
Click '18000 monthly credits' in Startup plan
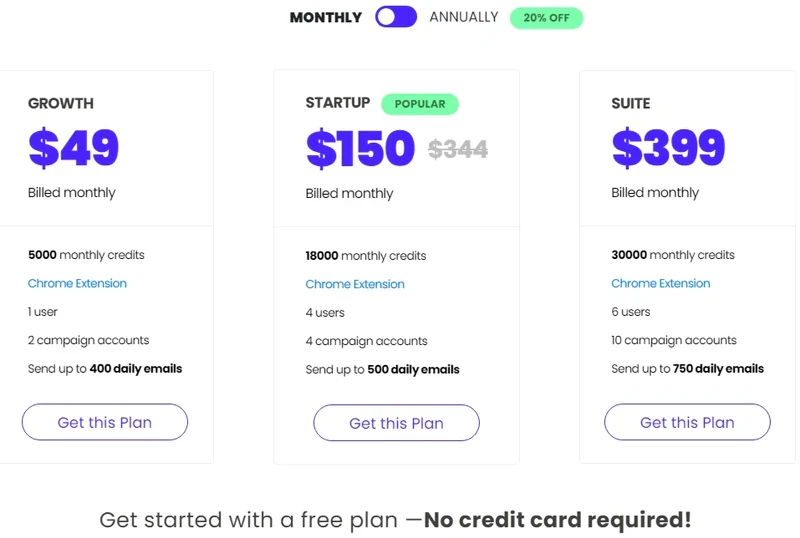tap(365, 256)
